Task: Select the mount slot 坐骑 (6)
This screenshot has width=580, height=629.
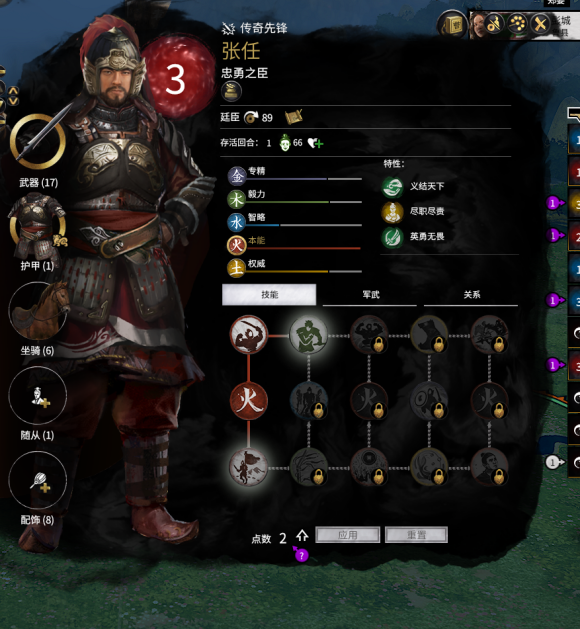Action: point(38,311)
